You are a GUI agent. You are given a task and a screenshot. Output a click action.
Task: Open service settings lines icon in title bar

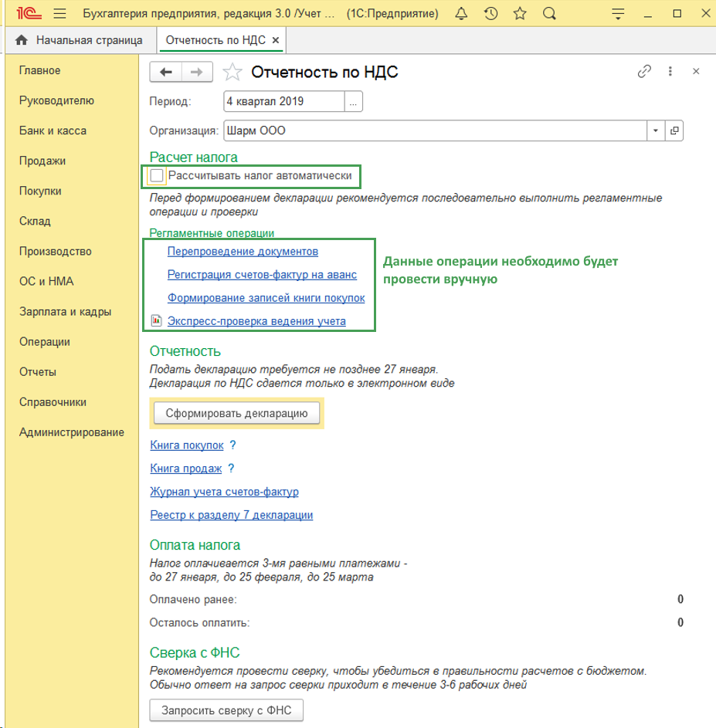pos(617,13)
